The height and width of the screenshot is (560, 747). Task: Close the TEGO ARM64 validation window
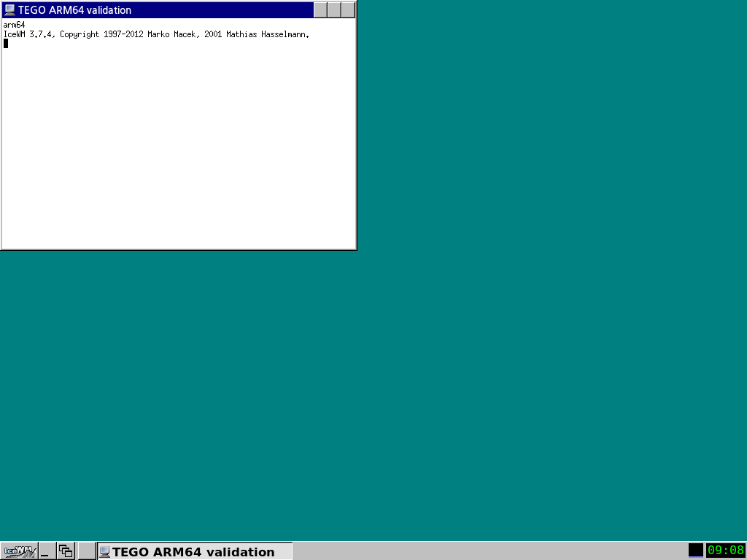(348, 10)
